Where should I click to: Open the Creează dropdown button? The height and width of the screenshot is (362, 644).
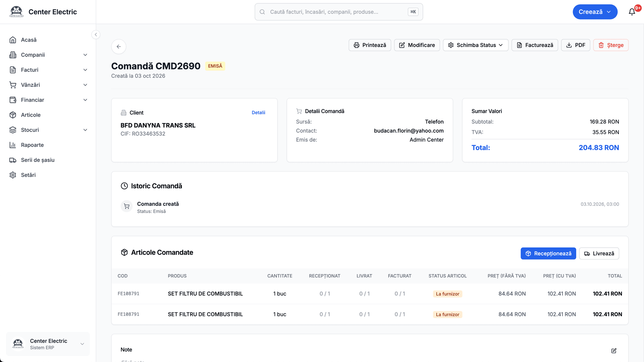(595, 12)
